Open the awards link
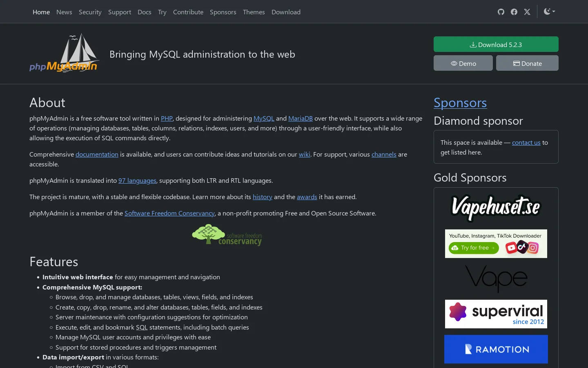The width and height of the screenshot is (588, 368). 307,197
